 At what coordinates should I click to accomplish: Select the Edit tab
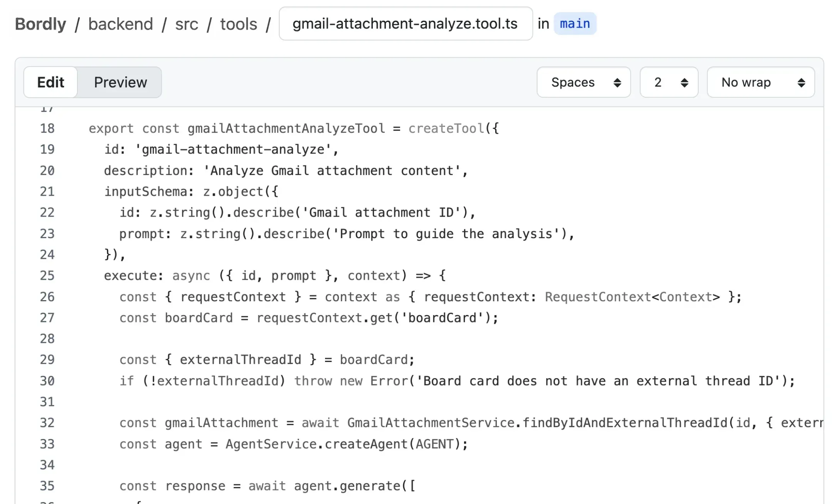click(50, 82)
